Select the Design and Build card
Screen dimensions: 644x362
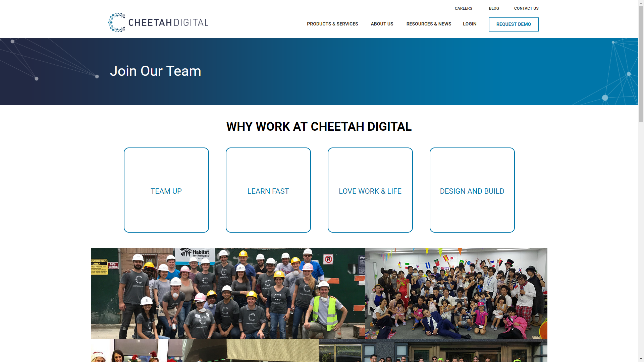tap(472, 190)
